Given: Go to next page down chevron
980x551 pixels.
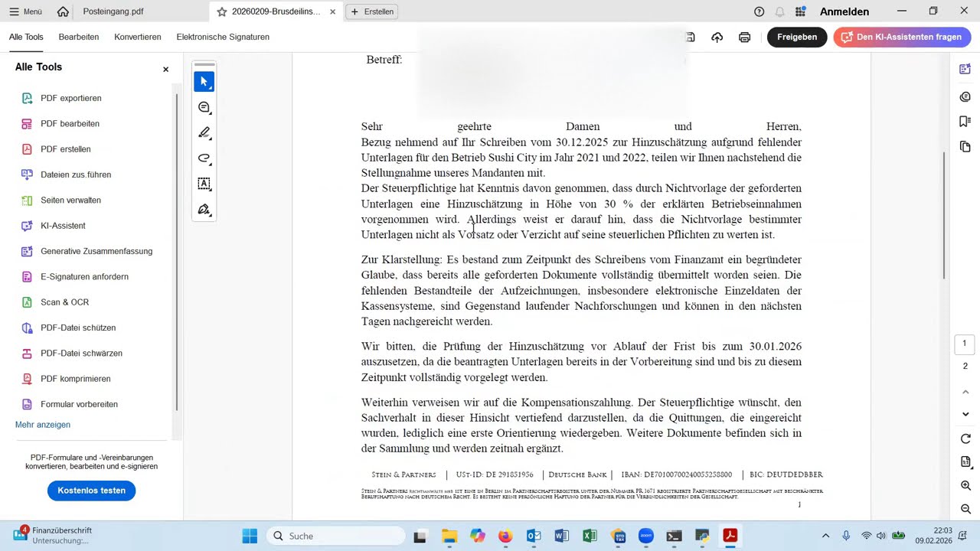Looking at the screenshot, I should [965, 414].
